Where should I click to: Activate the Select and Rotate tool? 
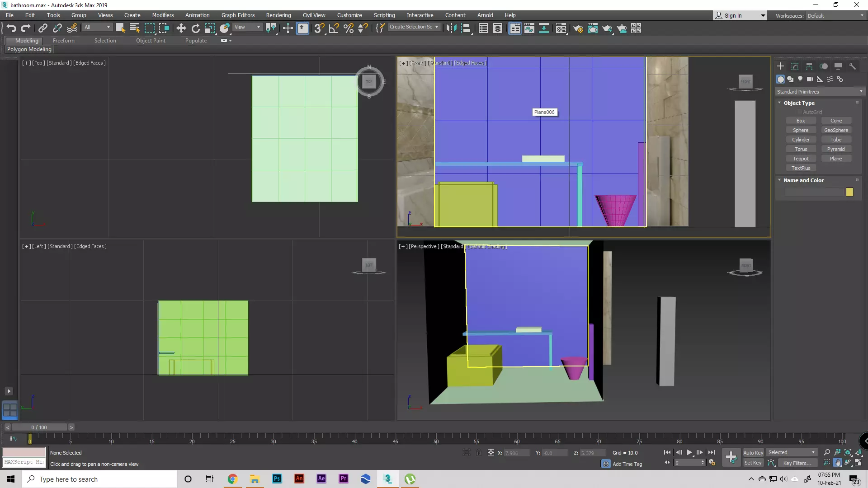[195, 28]
